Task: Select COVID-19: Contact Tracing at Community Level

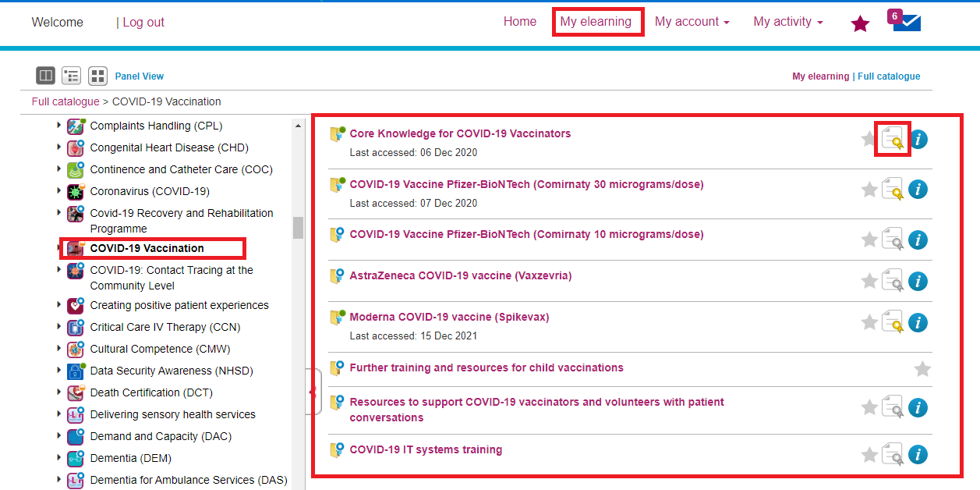Action: (x=172, y=278)
